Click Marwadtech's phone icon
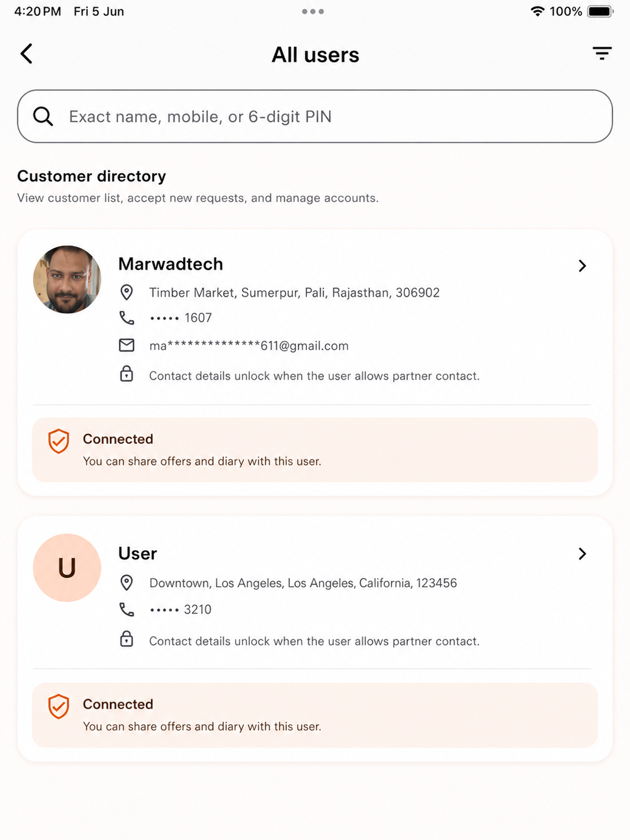630x840 pixels. pos(126,318)
